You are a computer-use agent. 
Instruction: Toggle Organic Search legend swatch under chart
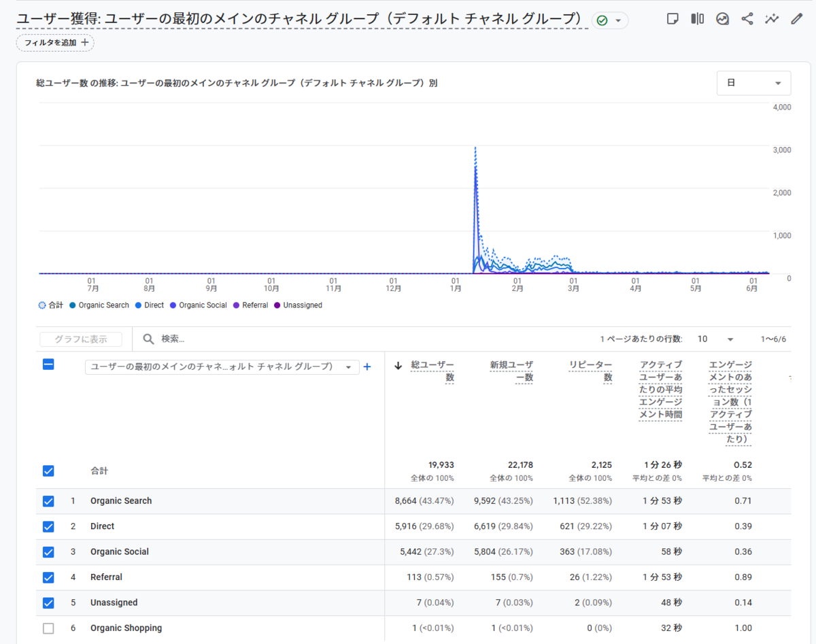pos(72,305)
